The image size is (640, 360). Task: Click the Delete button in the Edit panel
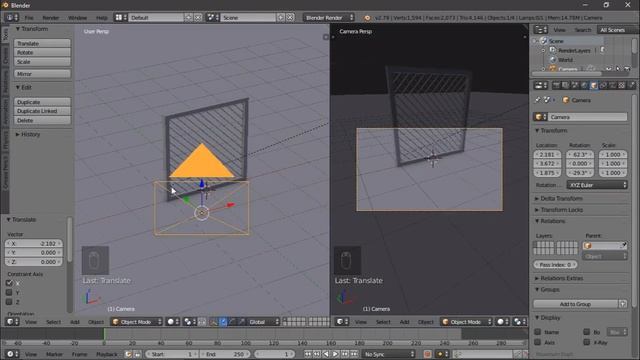(x=42, y=120)
